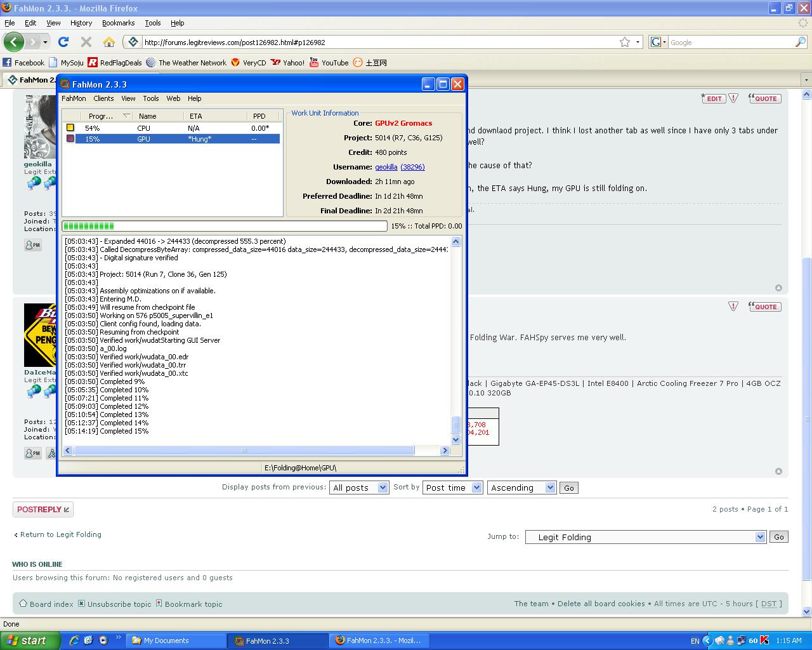Open the URL bar history dropdown

pyautogui.click(x=638, y=42)
